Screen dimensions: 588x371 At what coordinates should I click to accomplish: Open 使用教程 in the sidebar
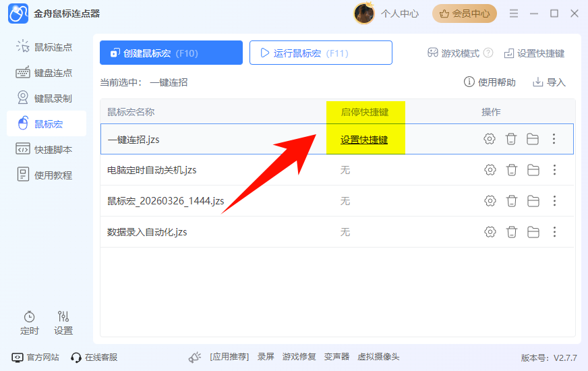coord(47,175)
